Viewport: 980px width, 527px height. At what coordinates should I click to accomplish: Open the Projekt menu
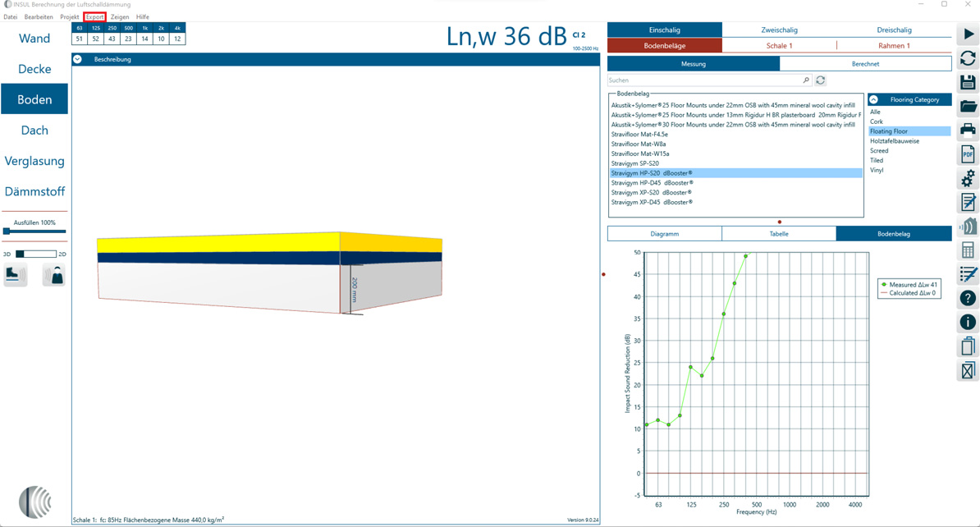(x=70, y=17)
